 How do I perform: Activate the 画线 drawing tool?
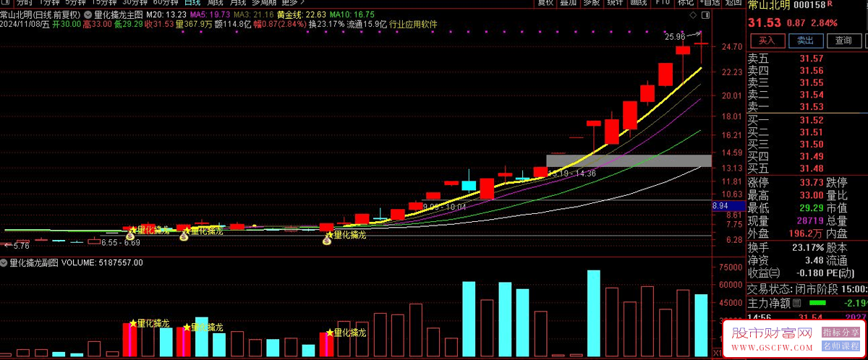tap(637, 2)
